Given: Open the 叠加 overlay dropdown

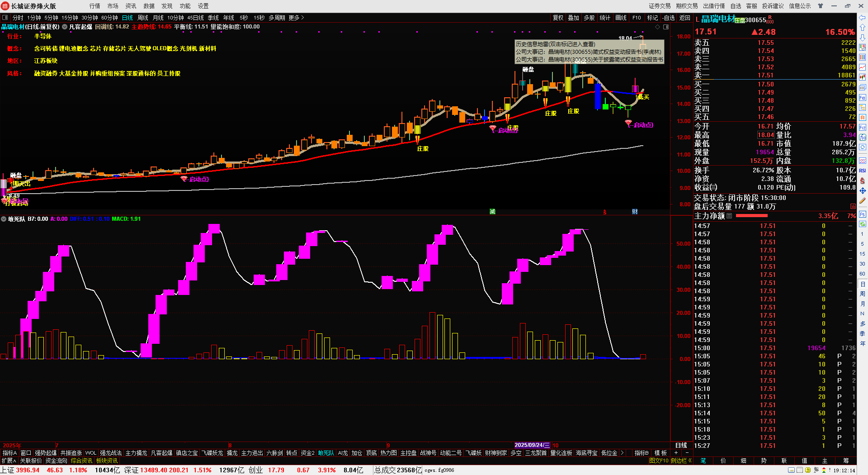Looking at the screenshot, I should click(574, 18).
